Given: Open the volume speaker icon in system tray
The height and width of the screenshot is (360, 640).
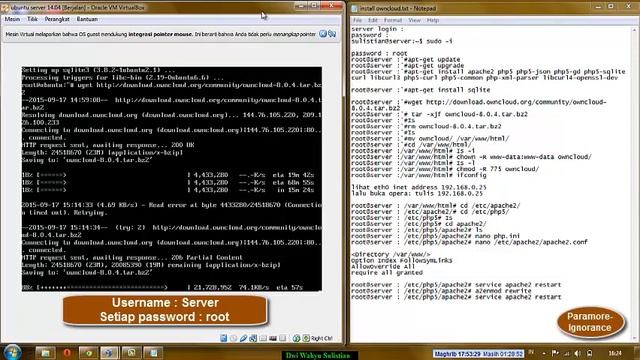Looking at the screenshot, I should tap(577, 353).
